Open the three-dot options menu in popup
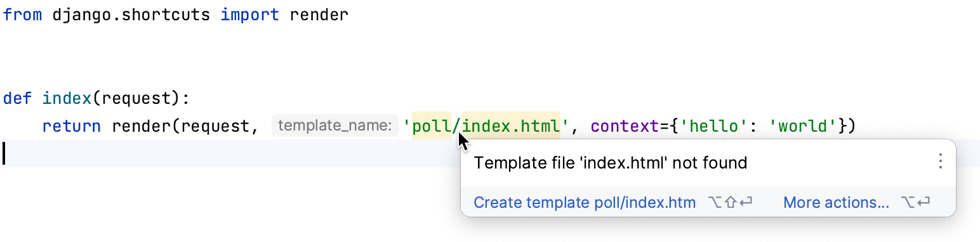980x242 pixels. 940,162
